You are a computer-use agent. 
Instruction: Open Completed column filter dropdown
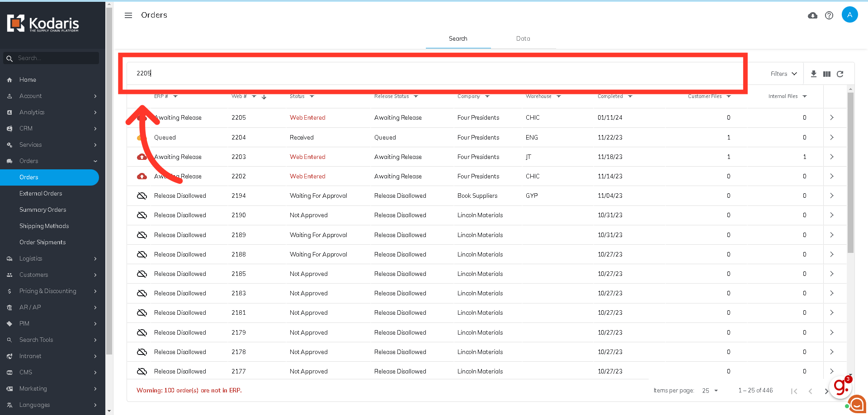click(x=630, y=96)
